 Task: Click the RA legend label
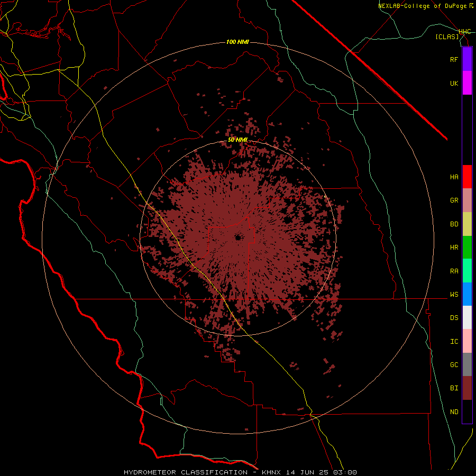pos(454,271)
